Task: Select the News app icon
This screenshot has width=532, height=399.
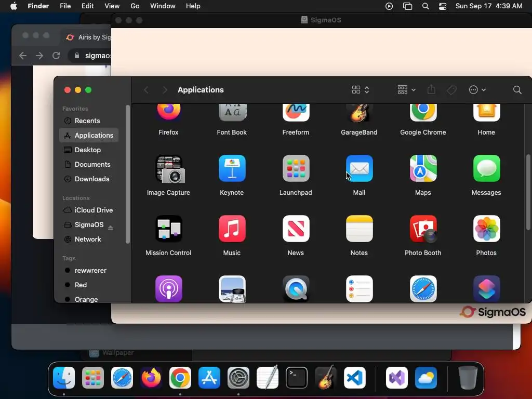Action: [x=296, y=229]
